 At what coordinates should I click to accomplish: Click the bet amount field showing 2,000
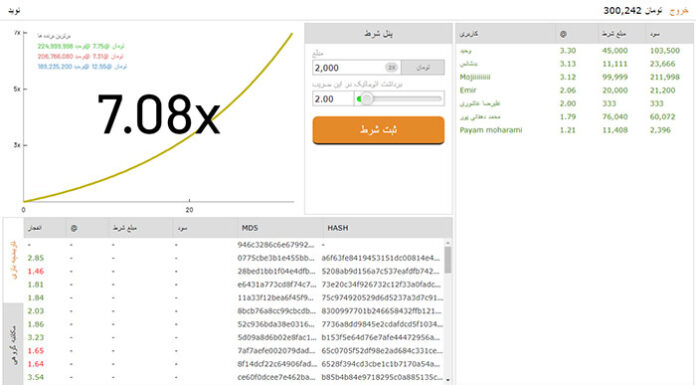pos(348,67)
